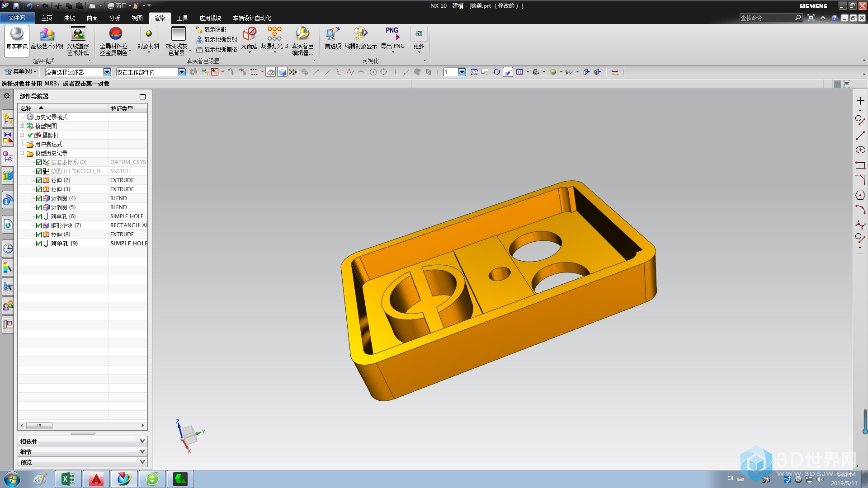Switch to the 视图 ribbon tab
This screenshot has width=868, height=488.
click(x=137, y=18)
